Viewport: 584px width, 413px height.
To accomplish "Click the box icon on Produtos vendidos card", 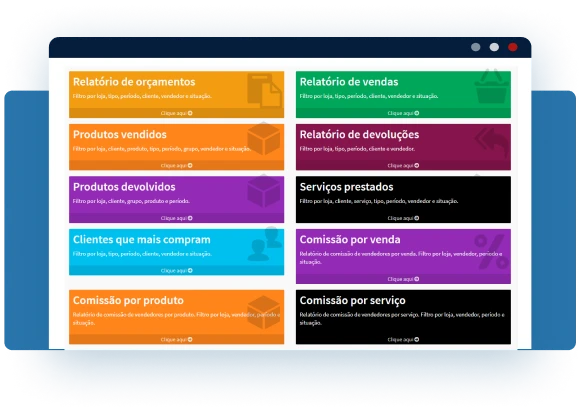I will click(x=264, y=139).
